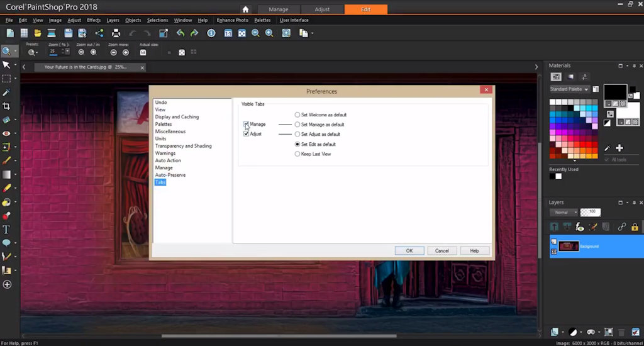Click Help in Preferences dialog
644x346 pixels.
[x=474, y=250]
